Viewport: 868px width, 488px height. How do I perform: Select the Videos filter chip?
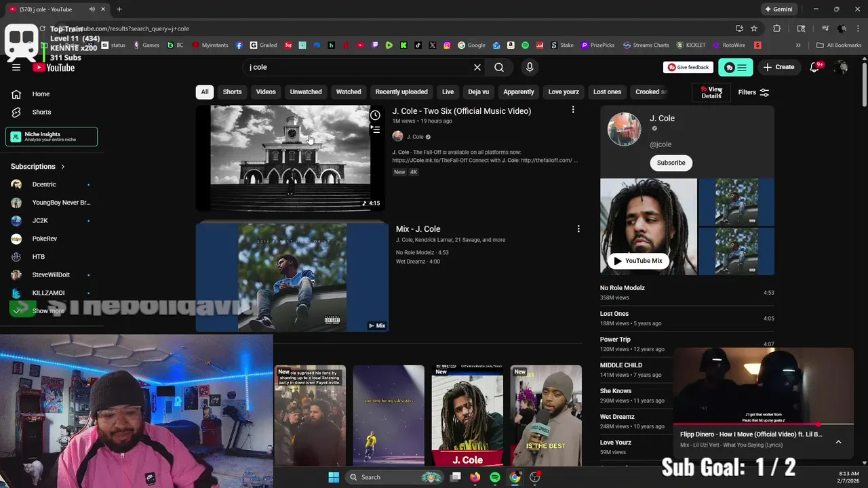coord(266,91)
